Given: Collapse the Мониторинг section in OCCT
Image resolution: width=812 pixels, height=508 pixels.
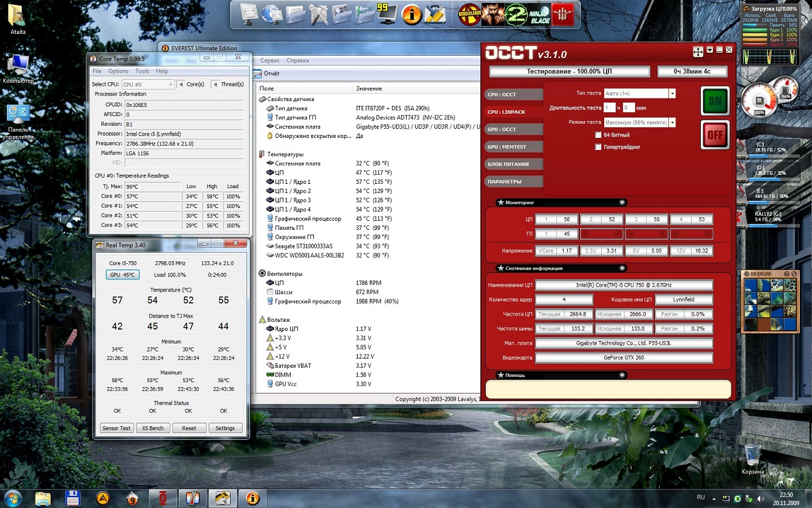Looking at the screenshot, I should pyautogui.click(x=622, y=203).
